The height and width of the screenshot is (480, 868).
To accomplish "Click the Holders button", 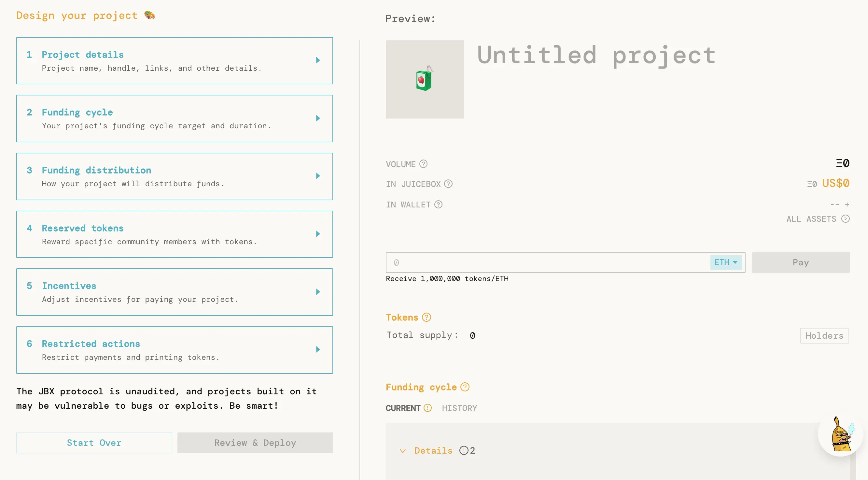I will (x=824, y=335).
